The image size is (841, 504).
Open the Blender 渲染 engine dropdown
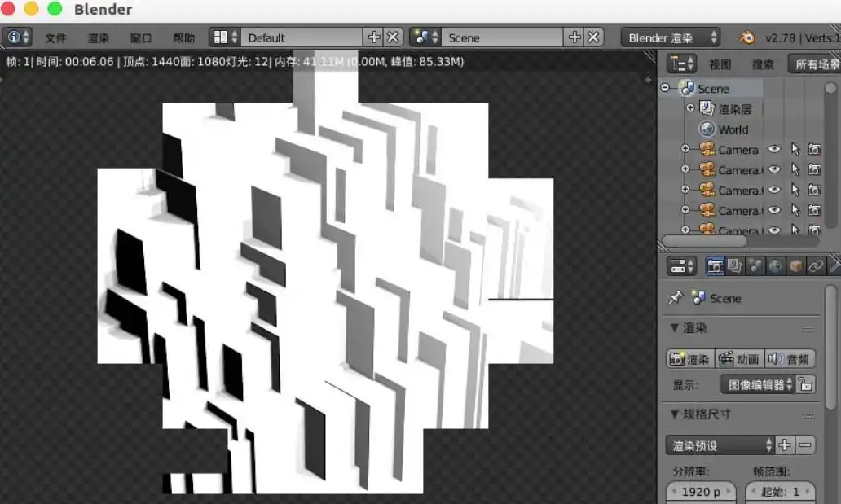[671, 37]
